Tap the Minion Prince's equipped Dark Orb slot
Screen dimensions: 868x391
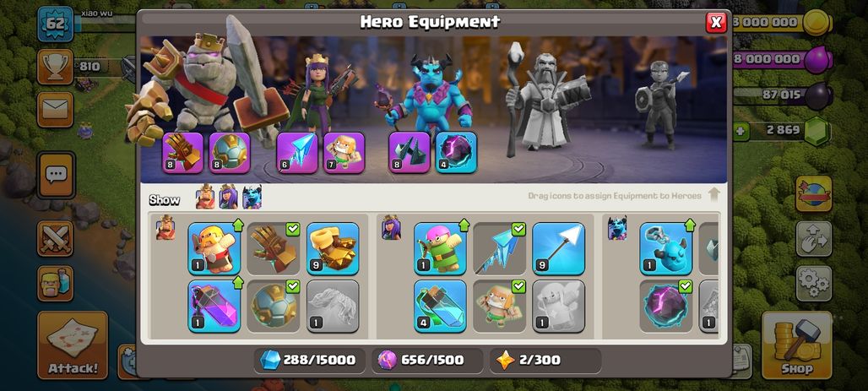456,152
